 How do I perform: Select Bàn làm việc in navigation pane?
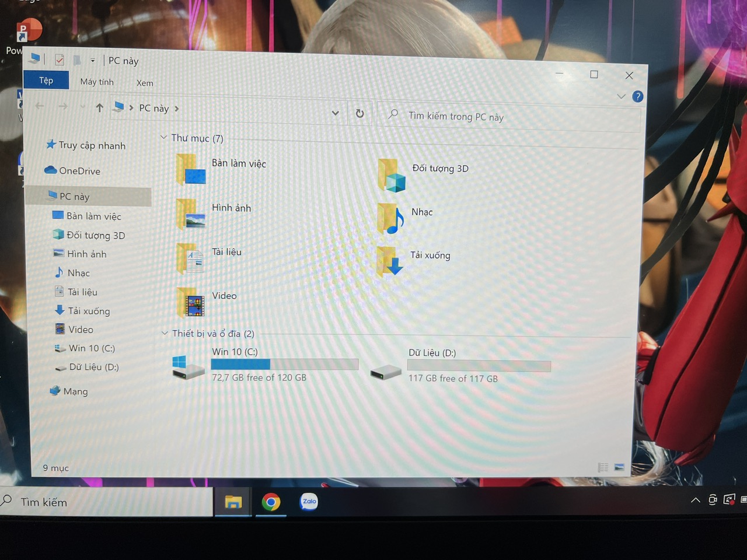[87, 216]
